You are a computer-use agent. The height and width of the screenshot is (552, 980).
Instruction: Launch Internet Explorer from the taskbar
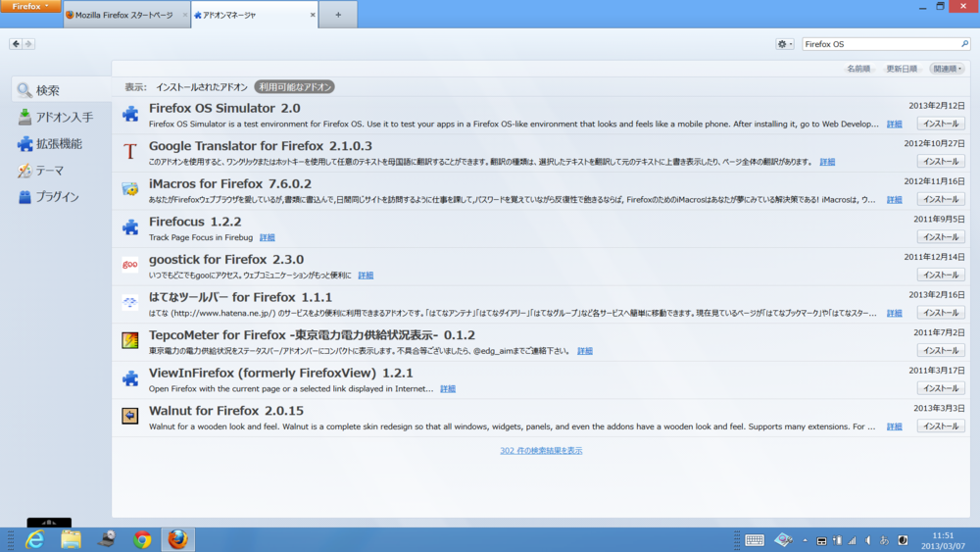click(35, 539)
